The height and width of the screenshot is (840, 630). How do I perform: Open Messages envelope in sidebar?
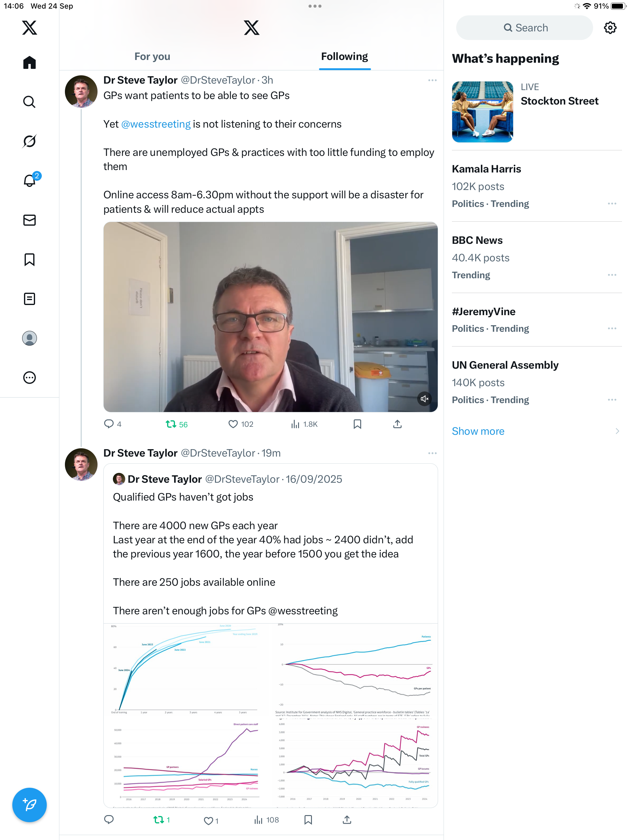pos(29,220)
